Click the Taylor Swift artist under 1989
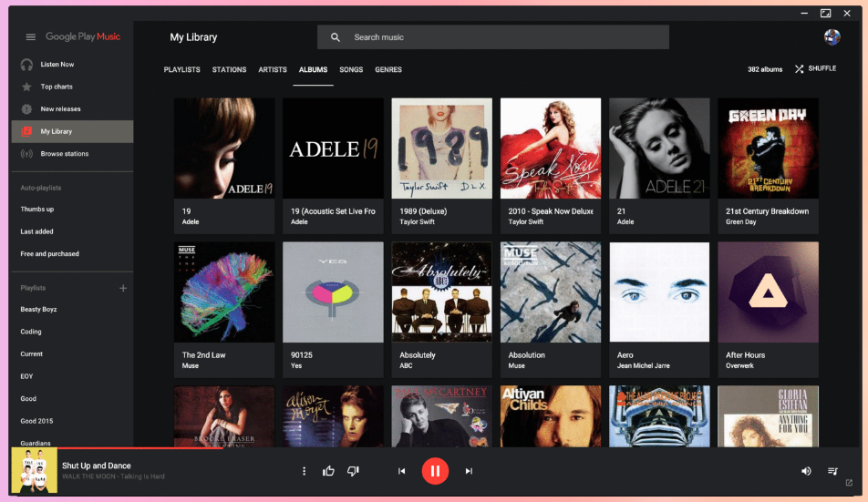This screenshot has height=502, width=868. pos(417,221)
